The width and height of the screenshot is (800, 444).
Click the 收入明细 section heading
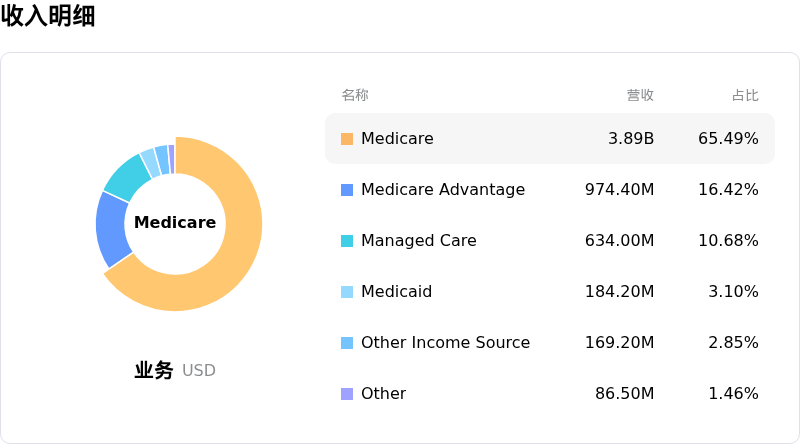48,16
